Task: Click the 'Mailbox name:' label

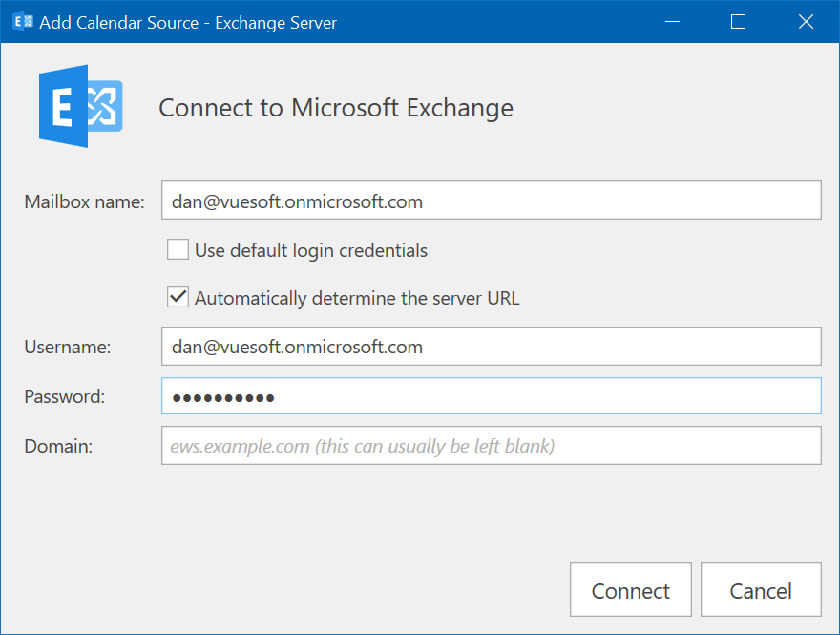Action: [x=85, y=202]
